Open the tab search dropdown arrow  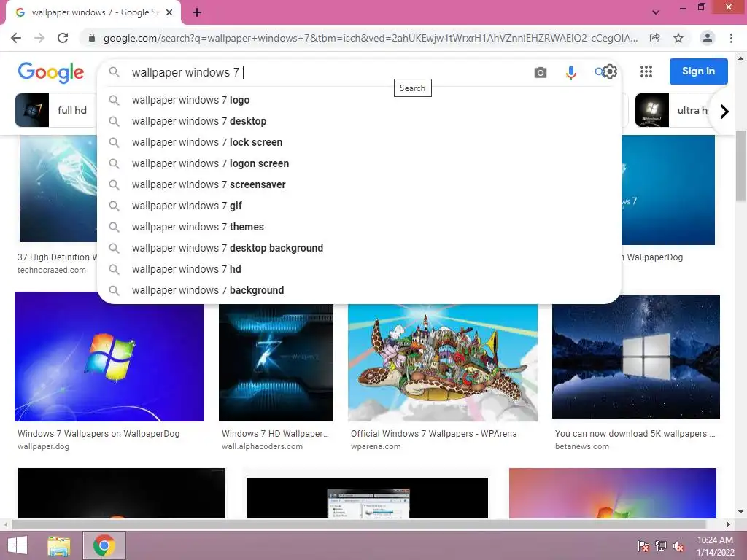(x=656, y=12)
